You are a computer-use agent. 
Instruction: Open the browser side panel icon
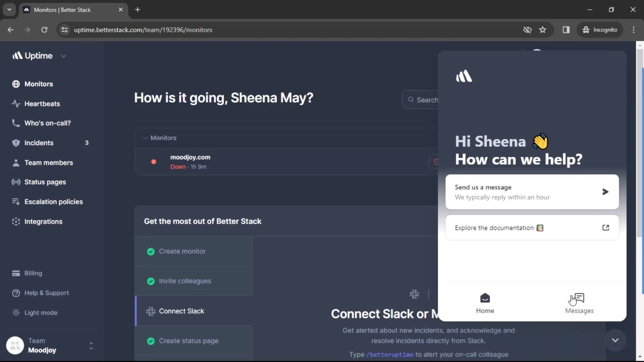(566, 30)
